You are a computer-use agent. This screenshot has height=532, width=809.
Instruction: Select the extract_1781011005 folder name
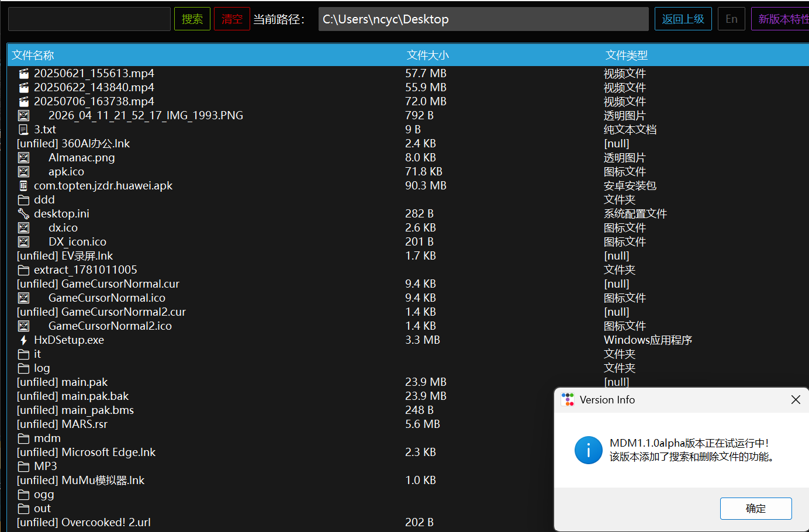click(85, 270)
